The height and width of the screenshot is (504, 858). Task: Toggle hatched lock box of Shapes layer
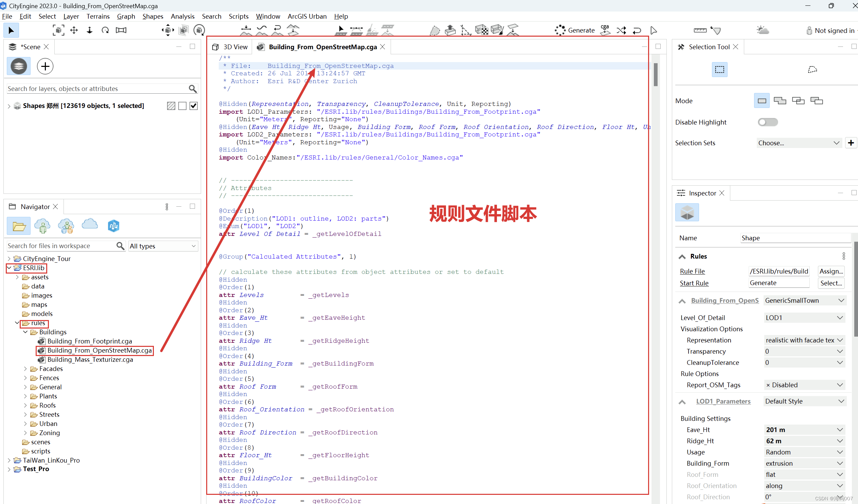[171, 106]
